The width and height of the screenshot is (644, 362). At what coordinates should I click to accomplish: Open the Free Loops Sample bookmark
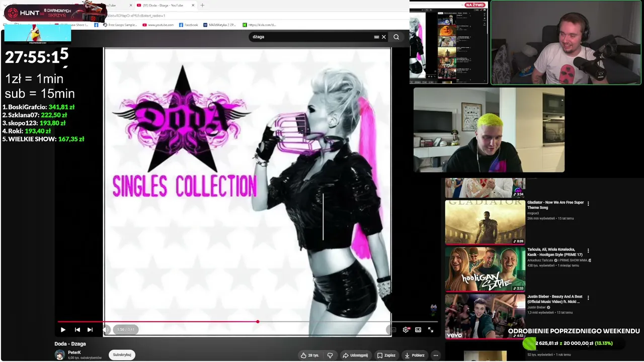click(x=119, y=25)
